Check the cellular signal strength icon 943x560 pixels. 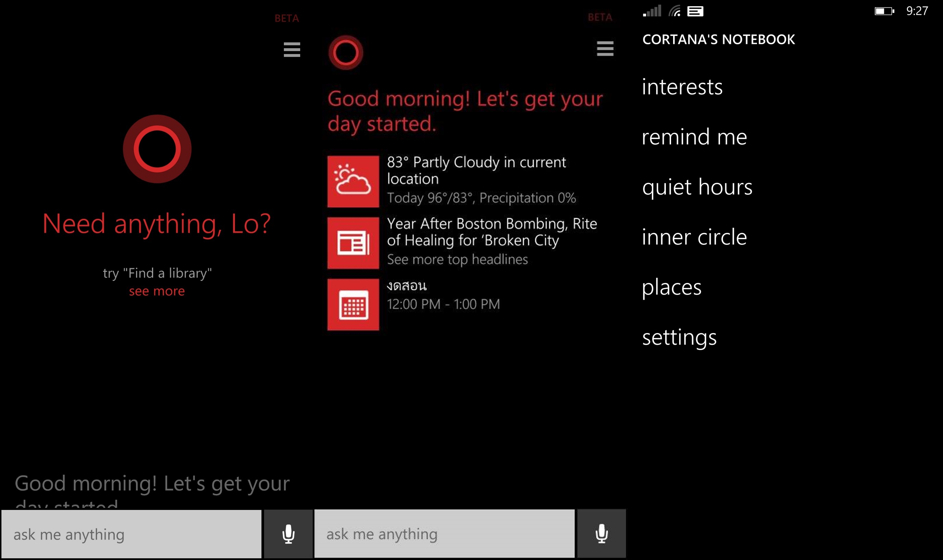[652, 11]
